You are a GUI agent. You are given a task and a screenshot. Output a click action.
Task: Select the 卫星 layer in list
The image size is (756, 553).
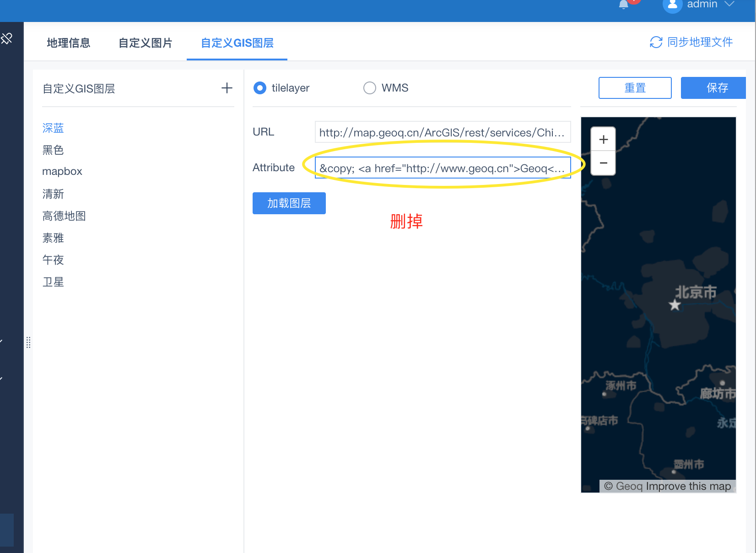click(53, 282)
